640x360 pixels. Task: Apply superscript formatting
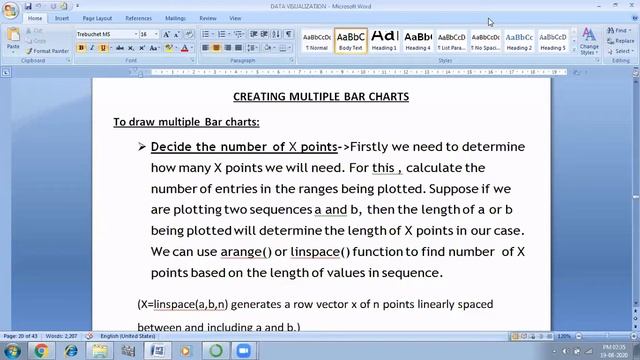click(x=142, y=48)
